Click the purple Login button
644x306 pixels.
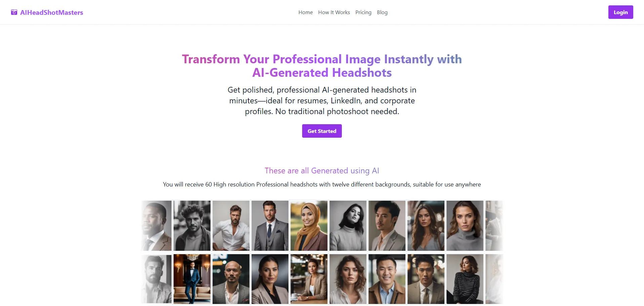tap(620, 12)
